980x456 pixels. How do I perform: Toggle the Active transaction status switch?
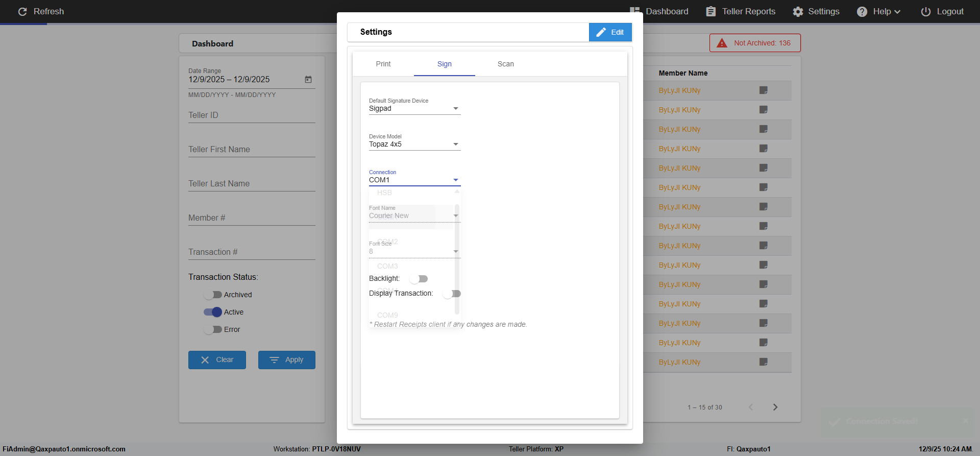[213, 312]
